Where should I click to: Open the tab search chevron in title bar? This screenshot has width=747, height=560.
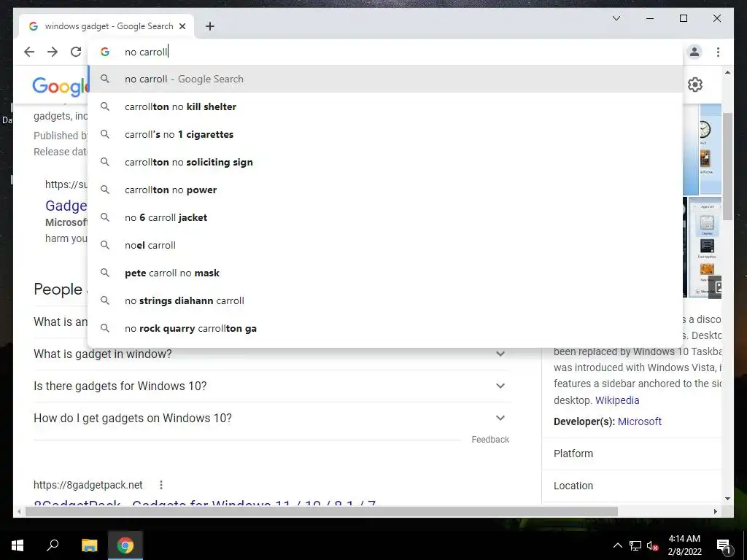pyautogui.click(x=616, y=18)
